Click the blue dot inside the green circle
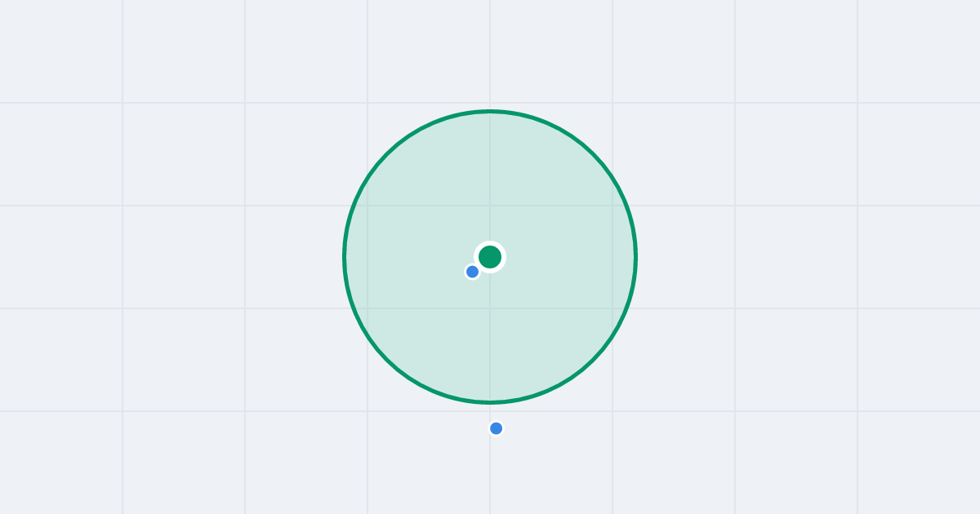Viewport: 980px width, 514px height. [x=472, y=272]
